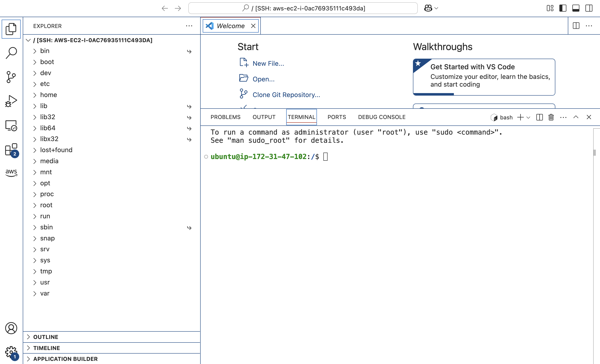The height and width of the screenshot is (364, 600).
Task: Toggle the secondary side bar visibility
Action: tap(589, 8)
